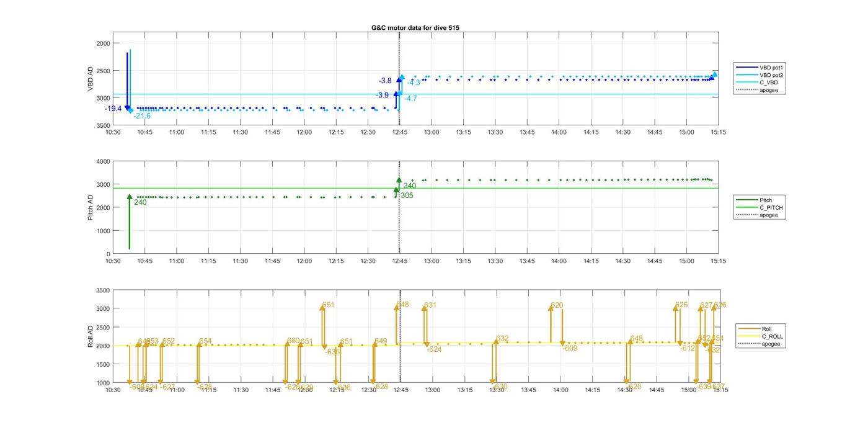Click the "3500" tick on the VBD AD axis
The image size is (868, 430).
(x=103, y=125)
